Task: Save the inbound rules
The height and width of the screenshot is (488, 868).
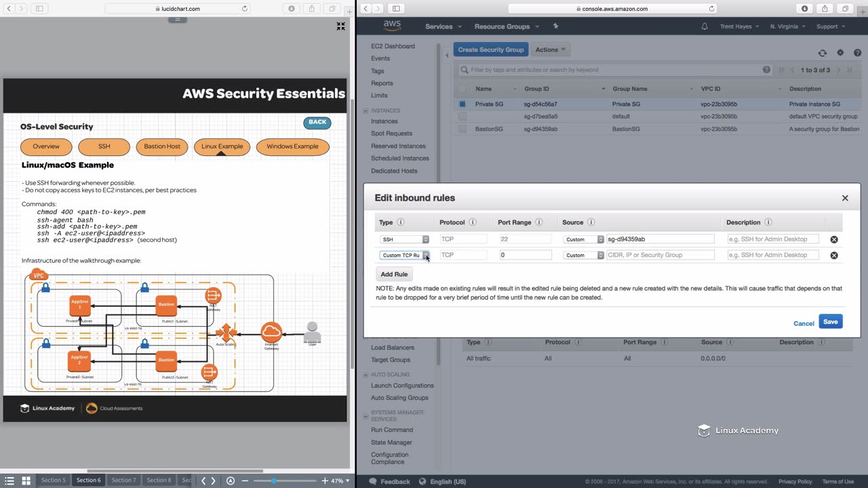Action: click(x=831, y=322)
